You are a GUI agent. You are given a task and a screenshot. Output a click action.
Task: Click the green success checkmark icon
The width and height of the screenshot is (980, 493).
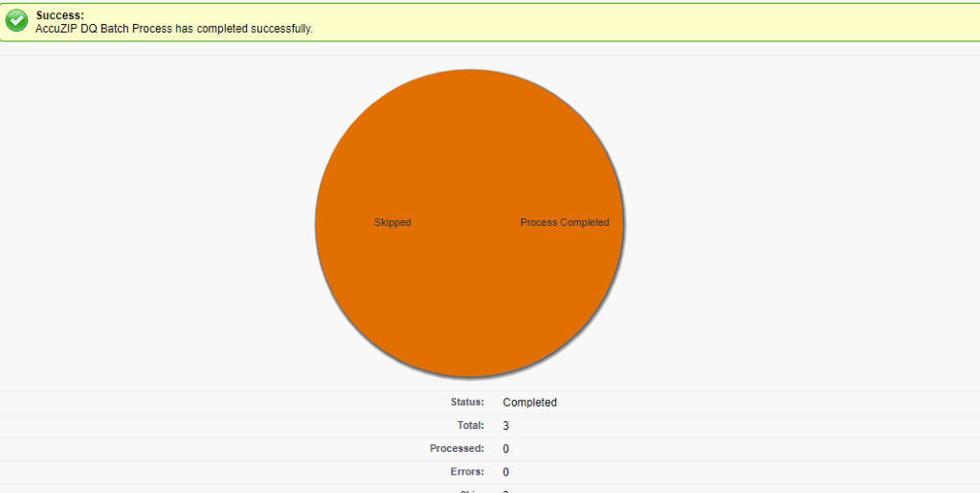(16, 21)
